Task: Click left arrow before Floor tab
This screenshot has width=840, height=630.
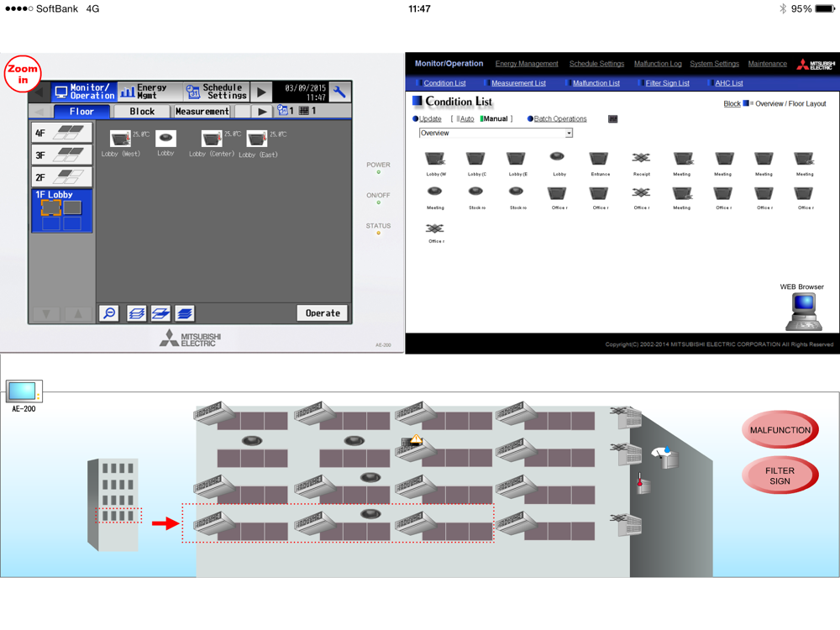Action: coord(39,112)
